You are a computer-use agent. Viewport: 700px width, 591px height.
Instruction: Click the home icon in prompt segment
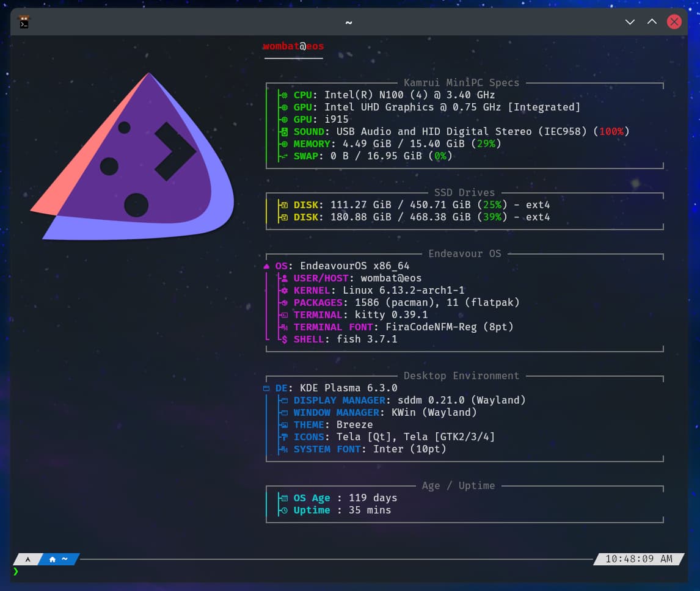tap(53, 559)
